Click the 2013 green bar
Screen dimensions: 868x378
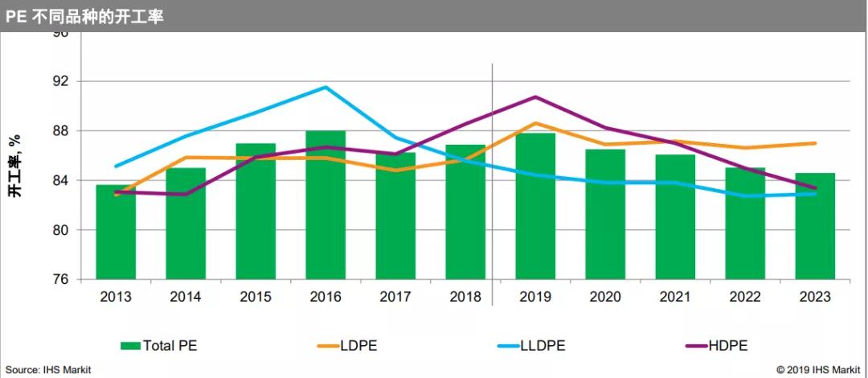pyautogui.click(x=116, y=232)
